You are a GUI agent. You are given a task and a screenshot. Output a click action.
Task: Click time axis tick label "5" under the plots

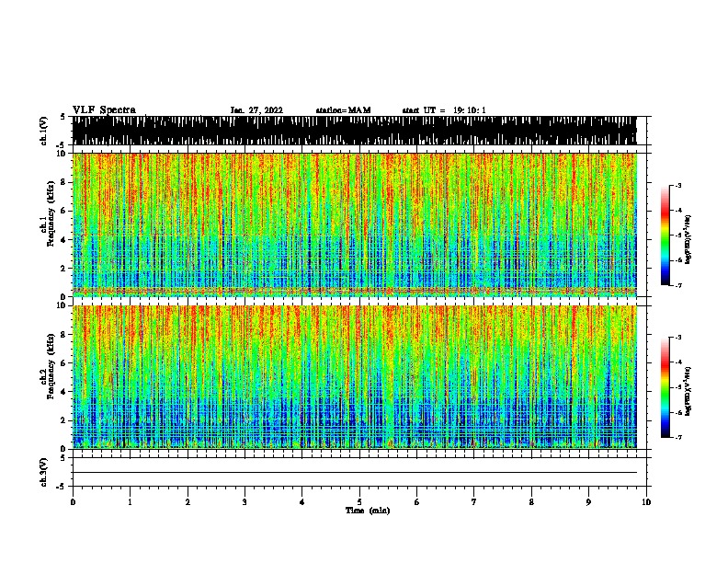(359, 502)
